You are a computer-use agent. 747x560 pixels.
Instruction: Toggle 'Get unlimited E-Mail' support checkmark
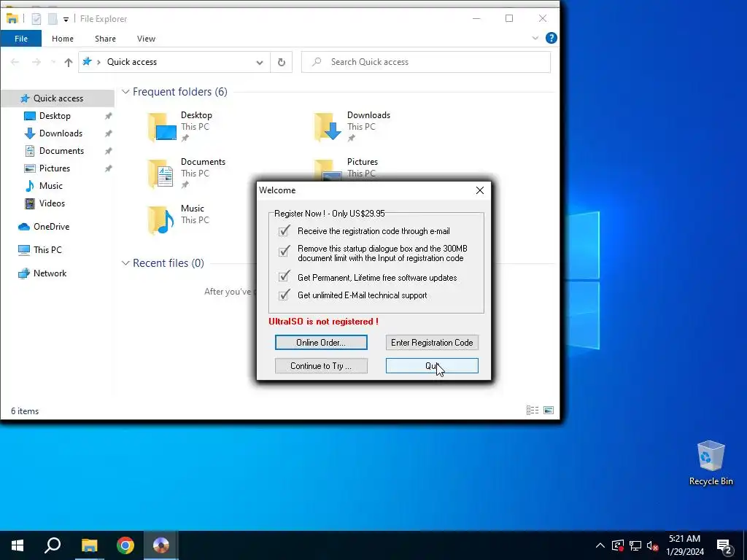(285, 295)
